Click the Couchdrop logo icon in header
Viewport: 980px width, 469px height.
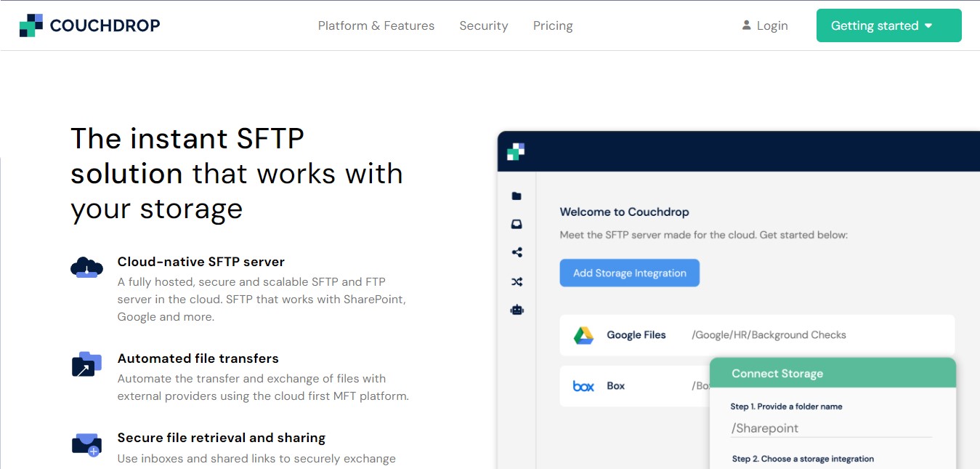point(31,25)
